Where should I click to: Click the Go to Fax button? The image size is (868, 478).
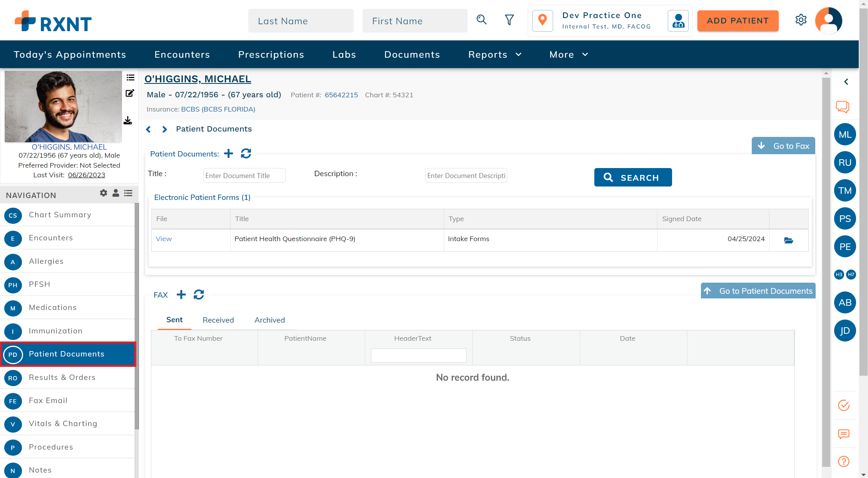click(x=783, y=146)
